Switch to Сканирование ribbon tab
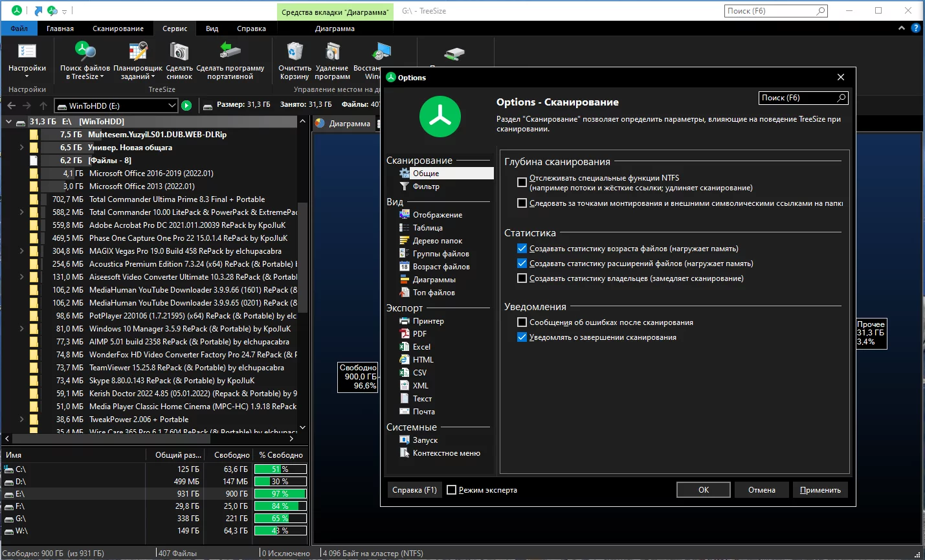Image resolution: width=925 pixels, height=560 pixels. coord(118,28)
